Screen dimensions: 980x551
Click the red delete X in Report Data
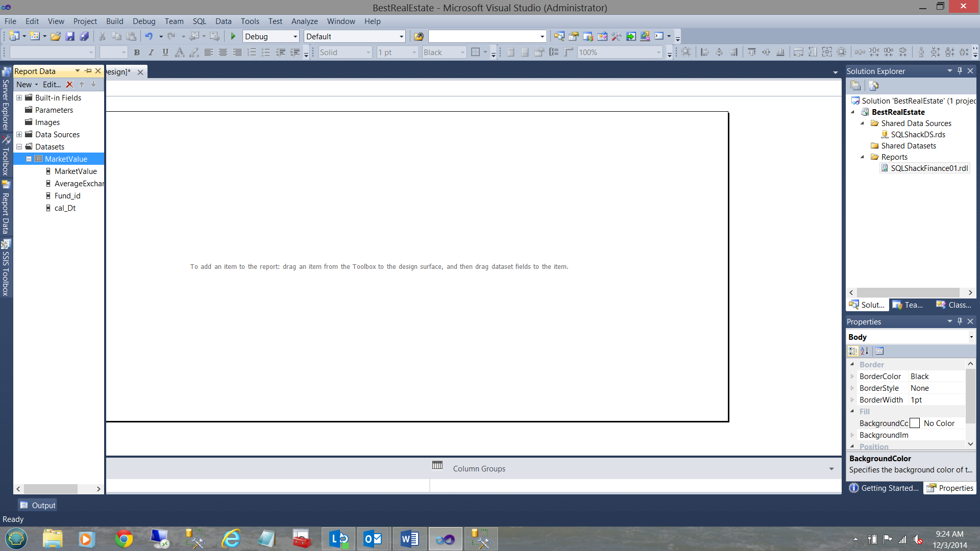69,85
